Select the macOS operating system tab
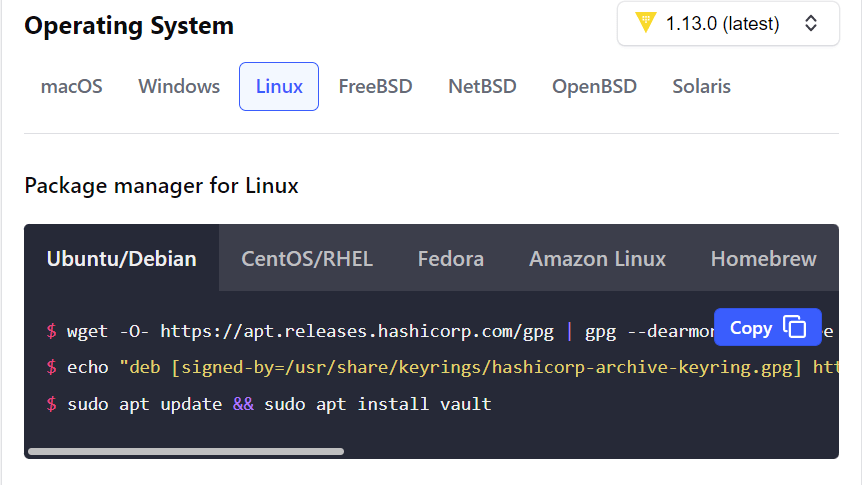Viewport: 862px width, 485px height. pos(71,86)
